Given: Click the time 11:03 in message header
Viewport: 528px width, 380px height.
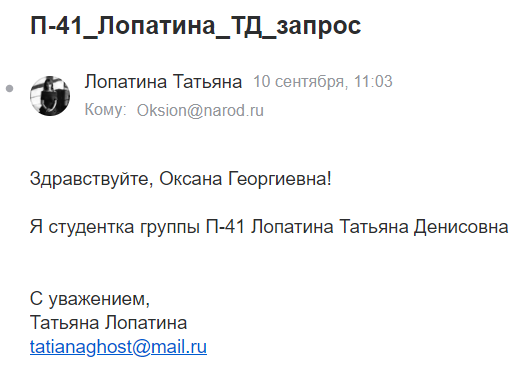Looking at the screenshot, I should pos(373,82).
